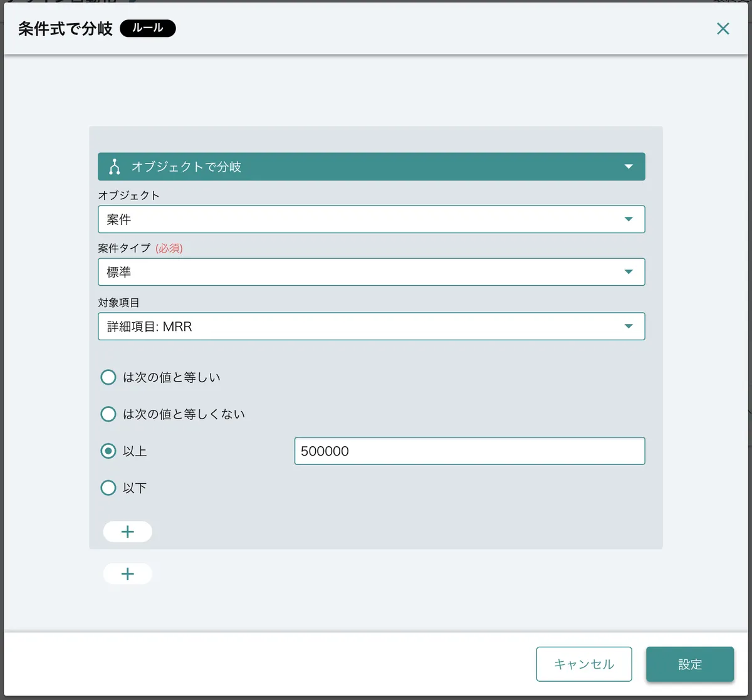Confirm with the 設定 button

689,664
